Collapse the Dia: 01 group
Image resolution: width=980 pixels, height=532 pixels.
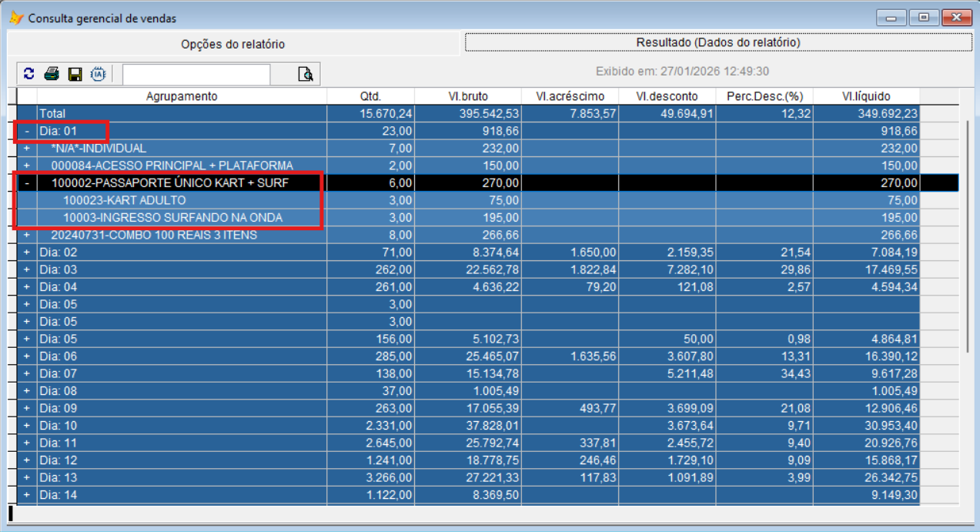pyautogui.click(x=27, y=131)
